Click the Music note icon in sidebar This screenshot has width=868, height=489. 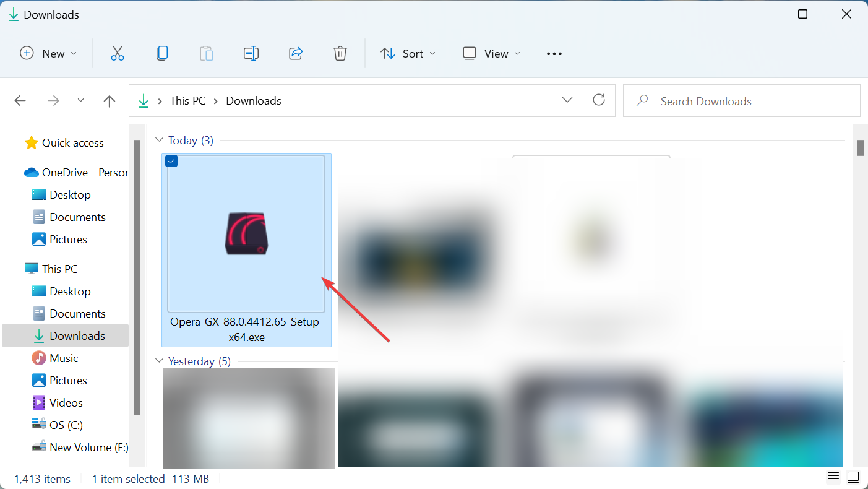coord(39,358)
